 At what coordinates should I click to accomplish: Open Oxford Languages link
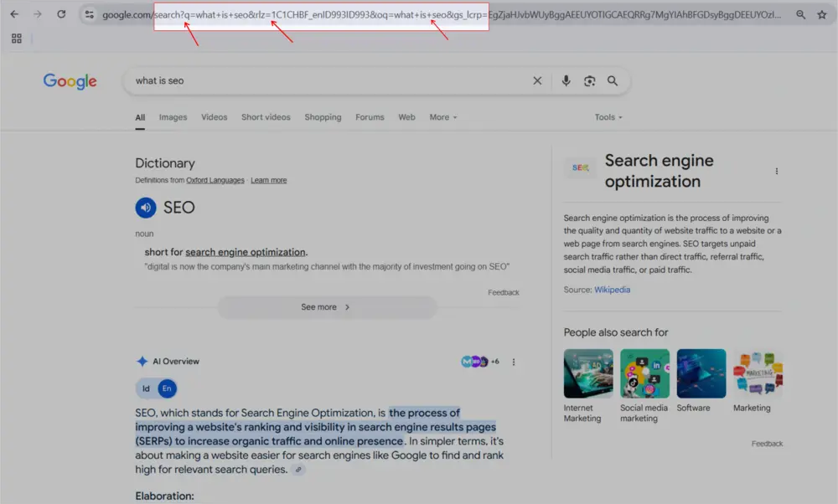pyautogui.click(x=215, y=181)
